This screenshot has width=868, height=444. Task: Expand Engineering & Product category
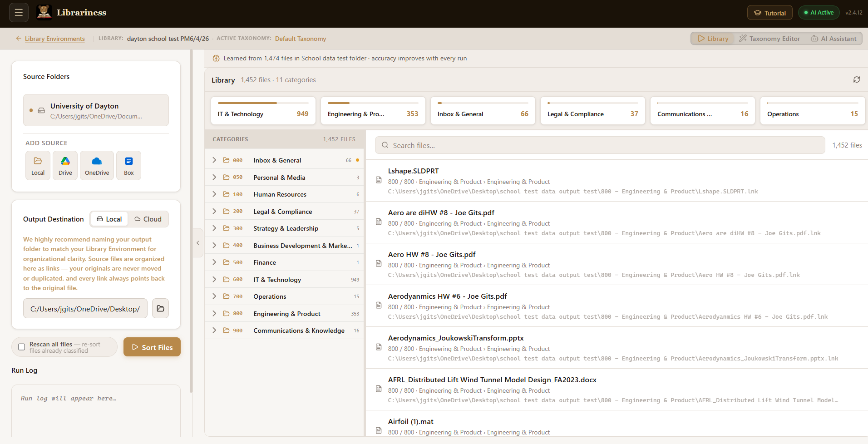coord(214,313)
